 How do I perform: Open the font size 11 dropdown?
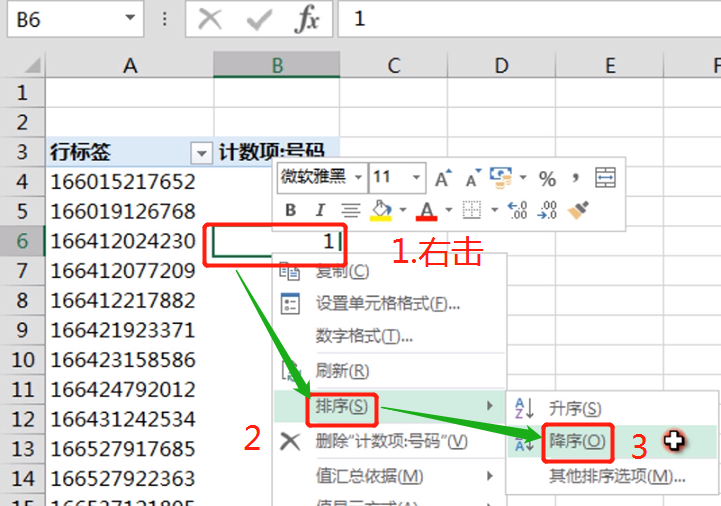pyautogui.click(x=416, y=177)
